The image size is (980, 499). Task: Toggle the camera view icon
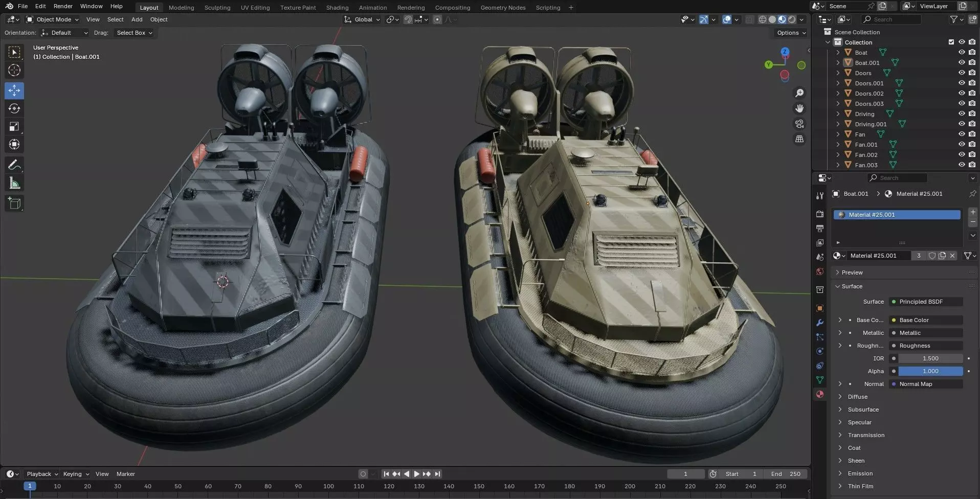pos(799,124)
